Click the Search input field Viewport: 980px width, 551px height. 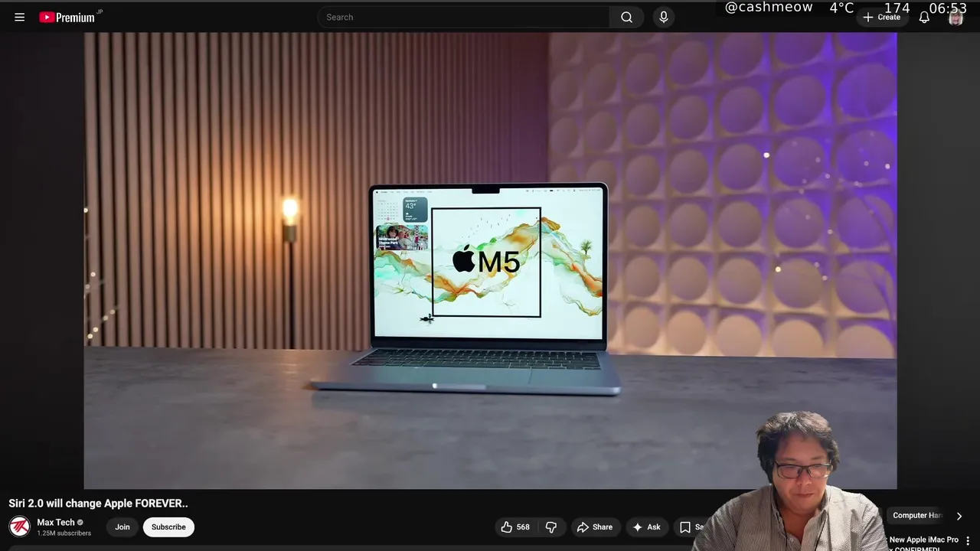(463, 17)
